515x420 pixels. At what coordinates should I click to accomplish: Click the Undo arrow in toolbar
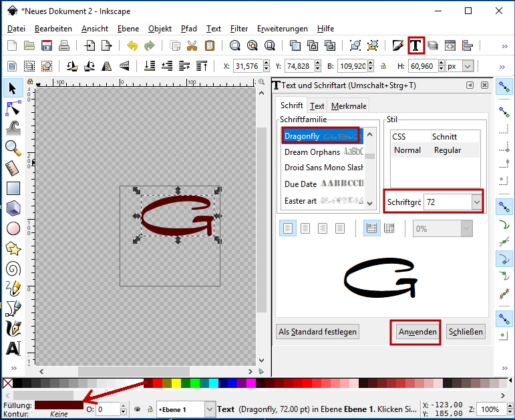point(132,45)
